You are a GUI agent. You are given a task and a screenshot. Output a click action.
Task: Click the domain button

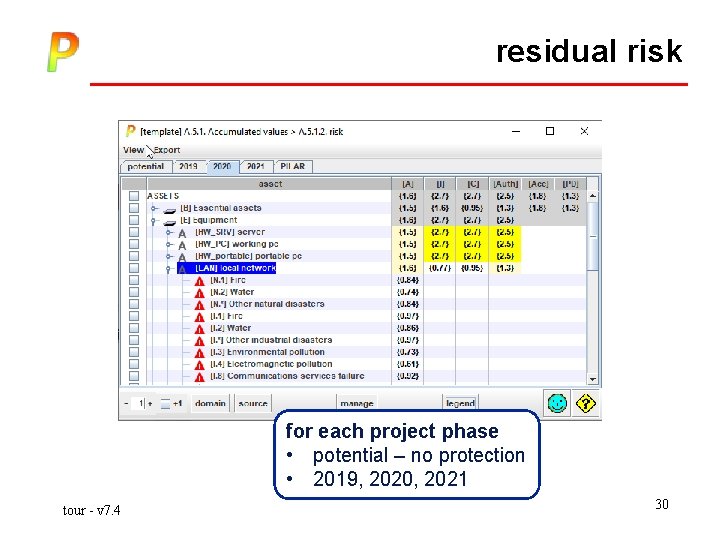click(210, 404)
